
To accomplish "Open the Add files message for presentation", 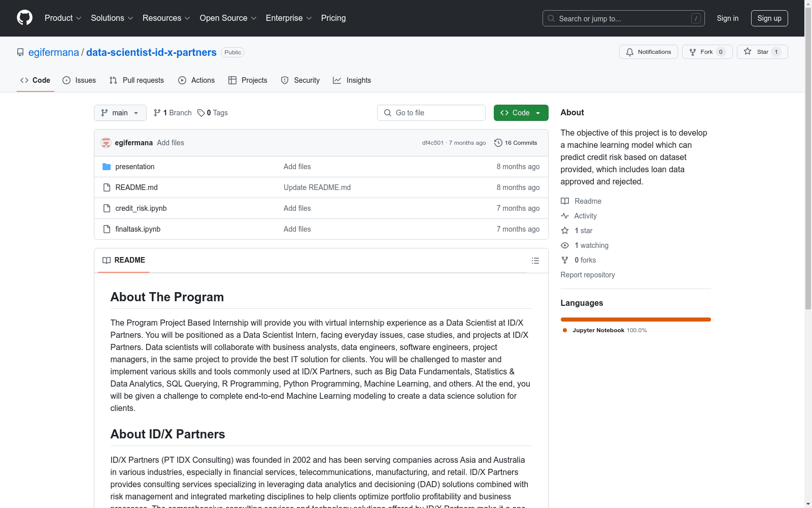I will point(297,167).
